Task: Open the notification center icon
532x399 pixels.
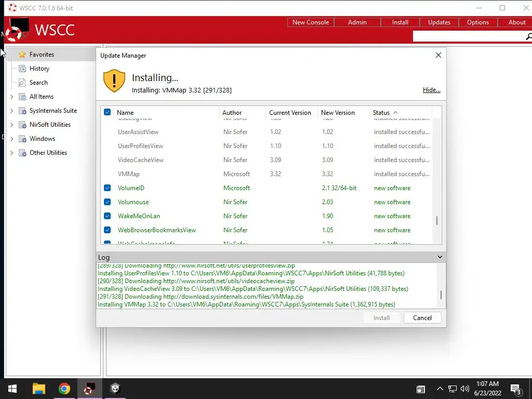Action: (x=516, y=389)
